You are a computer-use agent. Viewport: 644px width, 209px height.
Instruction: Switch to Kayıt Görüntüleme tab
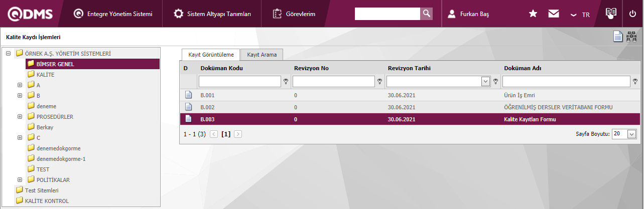coord(211,54)
